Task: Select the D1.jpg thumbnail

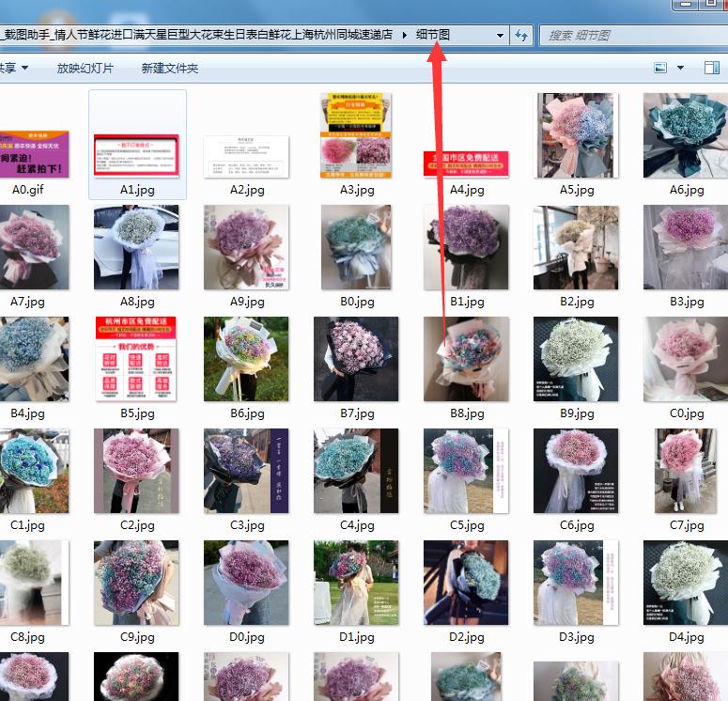Action: point(356,583)
